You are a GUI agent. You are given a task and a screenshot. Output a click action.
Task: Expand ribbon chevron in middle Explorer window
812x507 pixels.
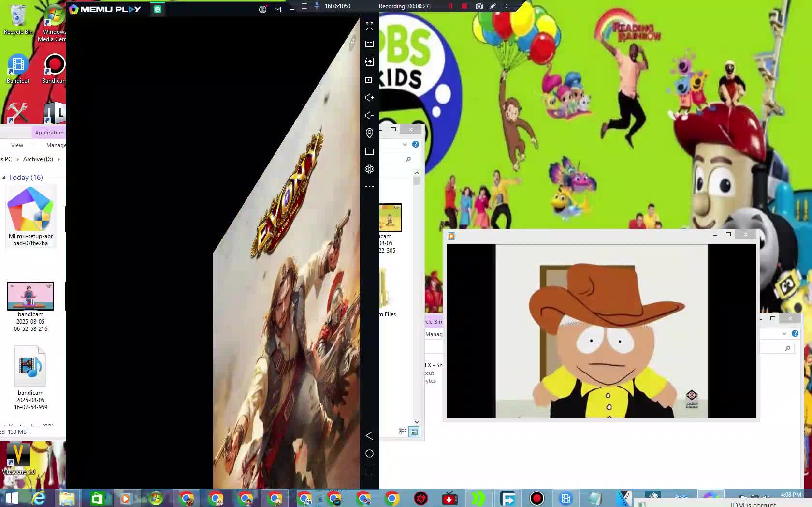pos(405,144)
